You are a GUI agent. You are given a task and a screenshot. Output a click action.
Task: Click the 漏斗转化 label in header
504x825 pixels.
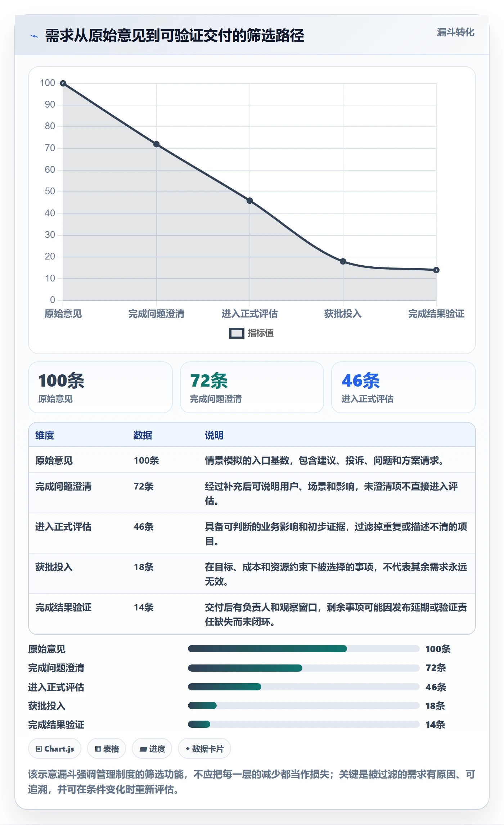[x=455, y=32]
